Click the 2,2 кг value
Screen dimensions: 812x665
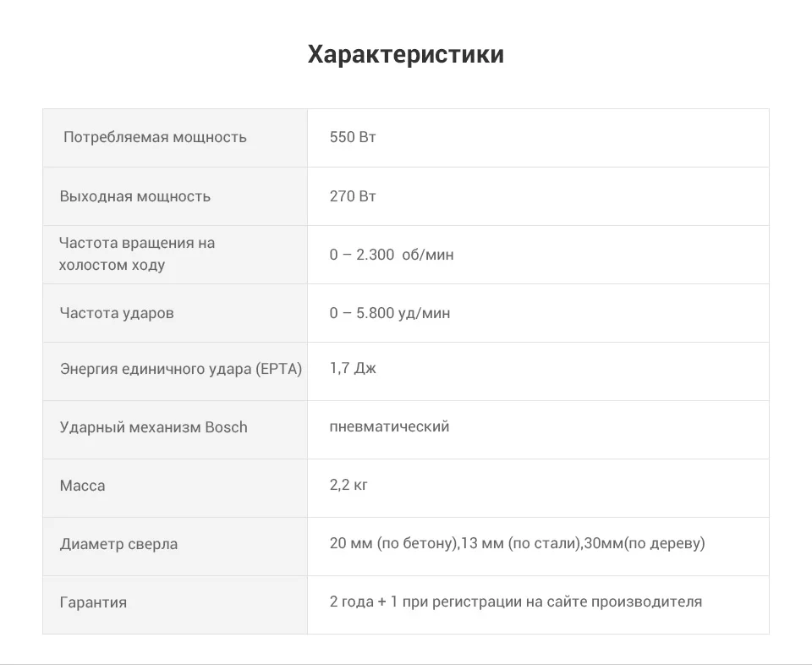(348, 486)
